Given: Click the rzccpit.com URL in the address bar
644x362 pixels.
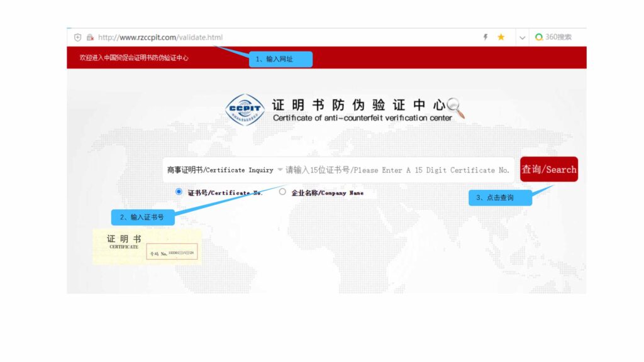Looking at the screenshot, I should point(160,37).
